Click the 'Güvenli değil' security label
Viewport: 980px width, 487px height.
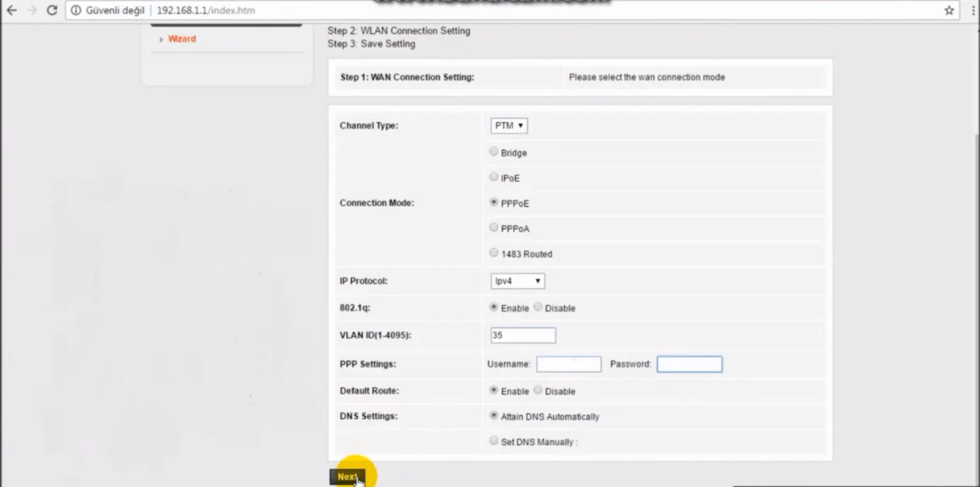tap(115, 11)
